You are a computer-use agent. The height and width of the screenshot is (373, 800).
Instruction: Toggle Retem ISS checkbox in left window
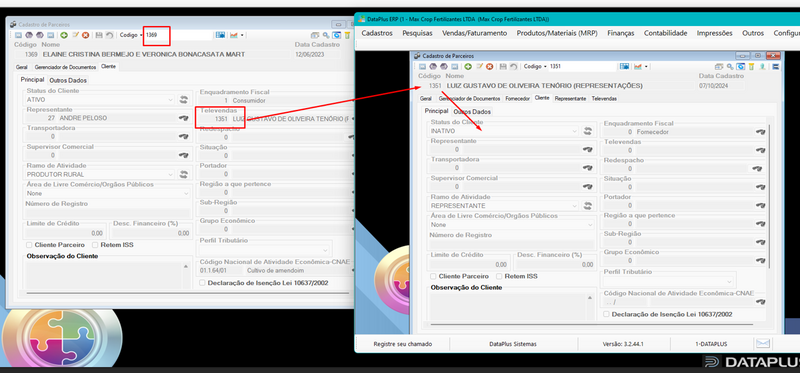(95, 245)
